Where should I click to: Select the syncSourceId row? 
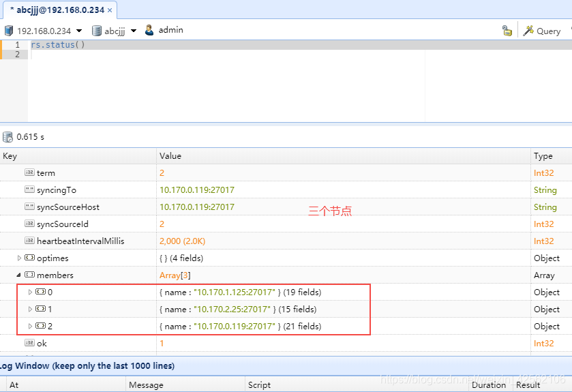pos(286,224)
